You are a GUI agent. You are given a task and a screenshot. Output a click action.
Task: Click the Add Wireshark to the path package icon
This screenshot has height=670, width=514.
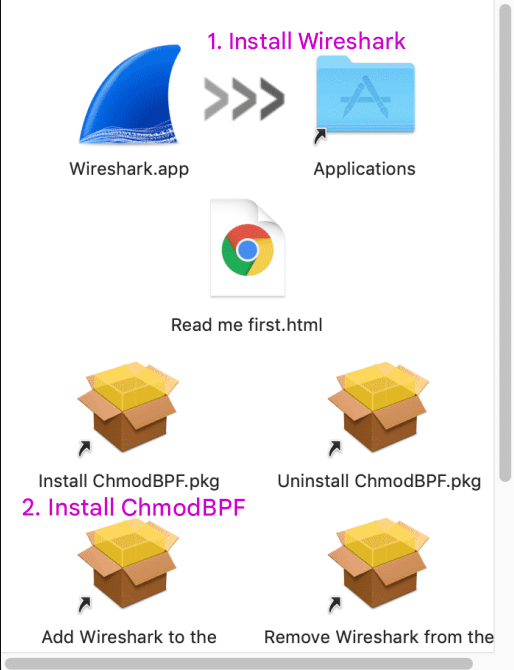coord(128,563)
